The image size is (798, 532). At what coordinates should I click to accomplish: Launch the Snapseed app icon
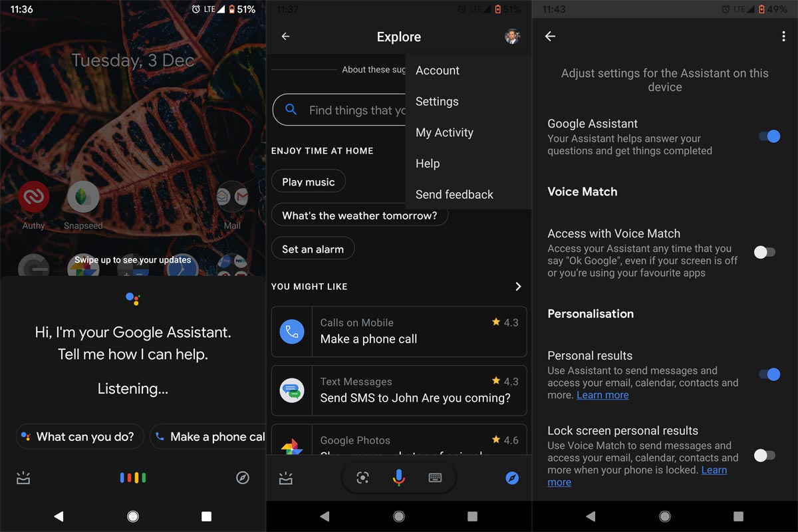coord(83,197)
